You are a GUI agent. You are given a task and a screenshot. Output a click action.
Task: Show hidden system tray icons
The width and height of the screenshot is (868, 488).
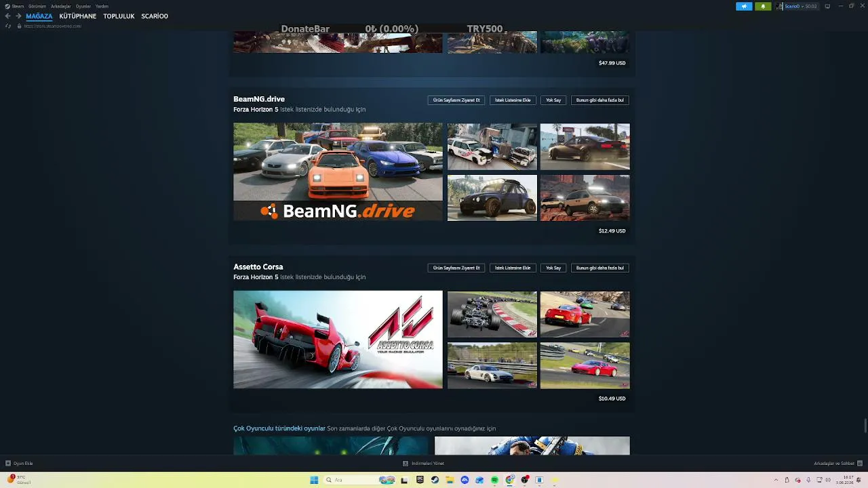point(776,480)
